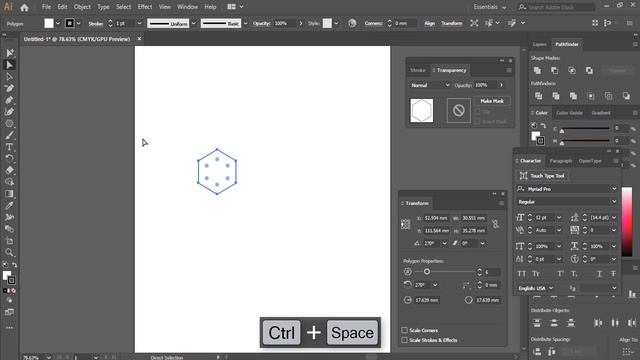Select the Type tool in toolbar
The image size is (640, 360).
tap(9, 147)
